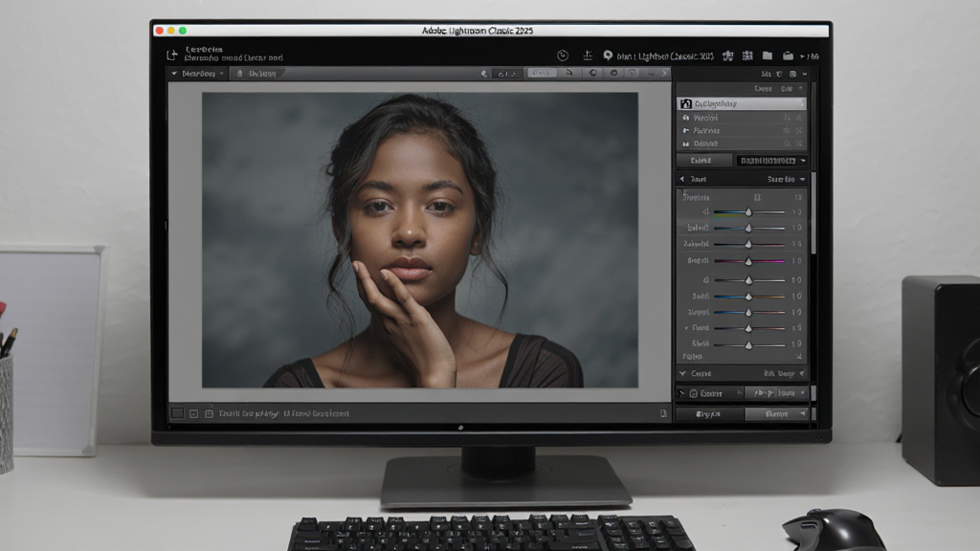980x551 pixels.
Task: Select the fourth row in the right panel list
Action: click(742, 143)
